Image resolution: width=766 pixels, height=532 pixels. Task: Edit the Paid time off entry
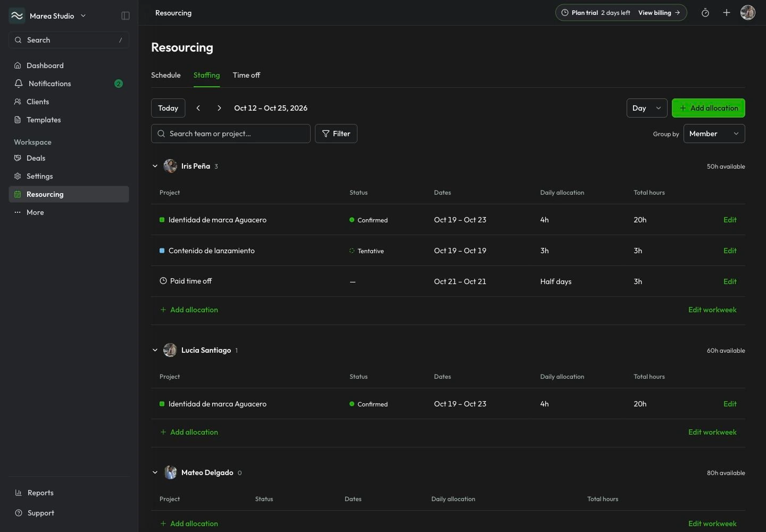tap(730, 281)
